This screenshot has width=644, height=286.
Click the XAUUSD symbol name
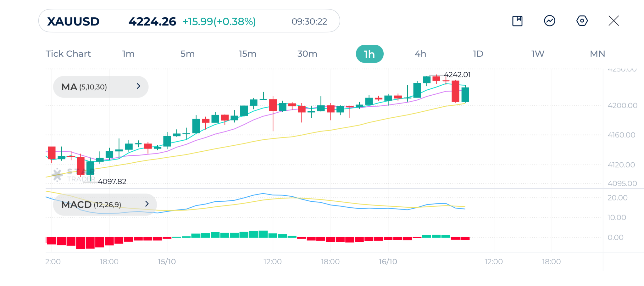coord(73,21)
